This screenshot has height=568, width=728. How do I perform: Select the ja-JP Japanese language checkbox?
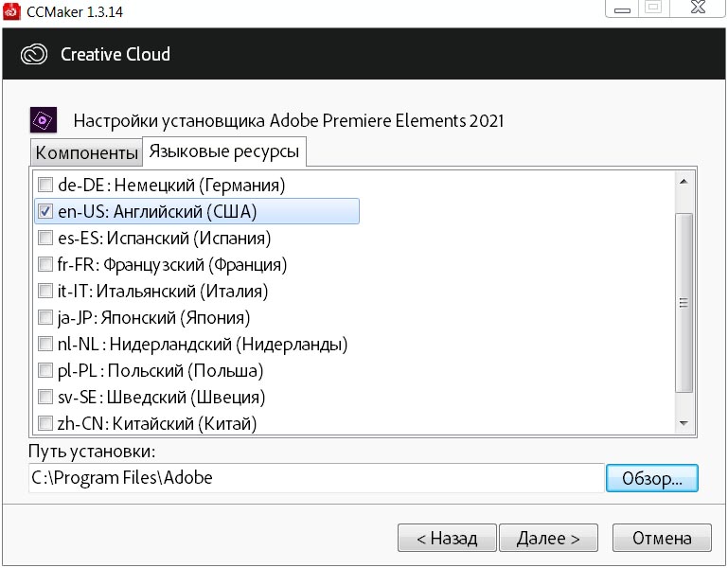(x=45, y=317)
